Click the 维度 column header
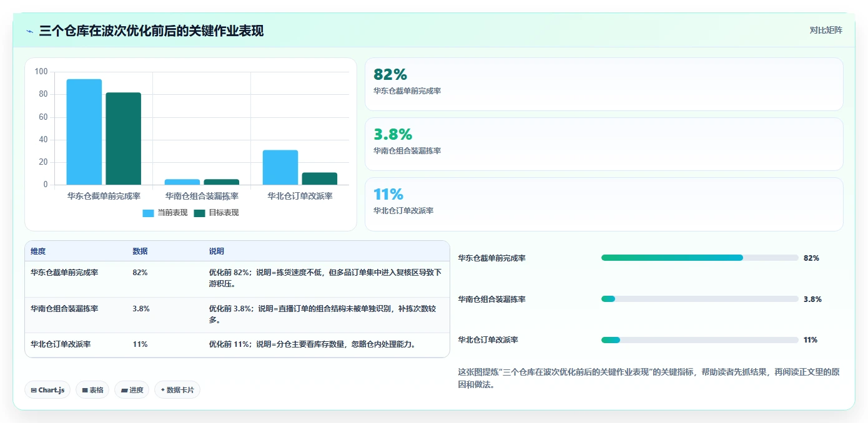The height and width of the screenshot is (423, 868). coord(38,251)
